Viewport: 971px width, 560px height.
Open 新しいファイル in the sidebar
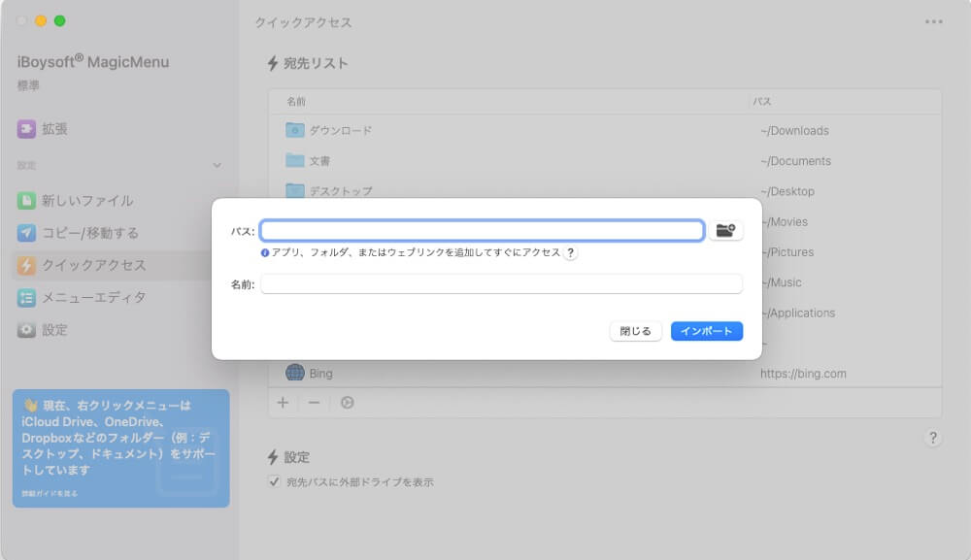[x=87, y=201]
